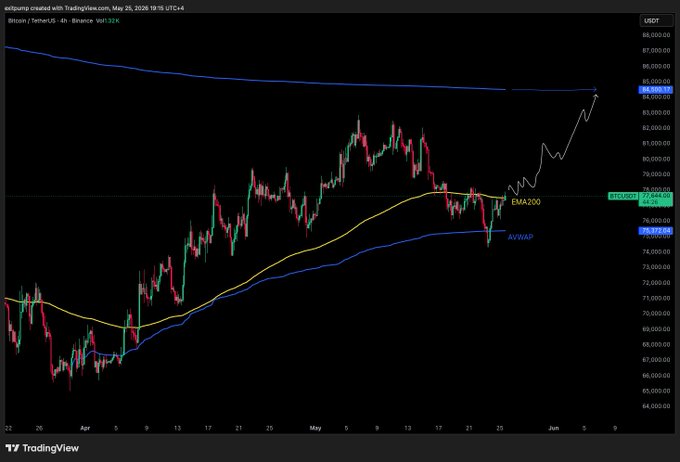This screenshot has height=462, width=680.
Task: Click the 64,000.00 price axis value
Action: [656, 406]
